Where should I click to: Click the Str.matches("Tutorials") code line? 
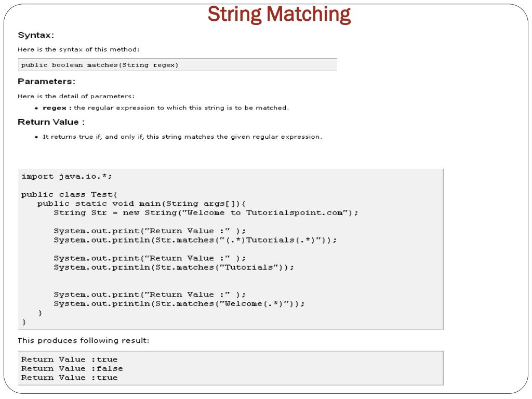pyautogui.click(x=174, y=268)
